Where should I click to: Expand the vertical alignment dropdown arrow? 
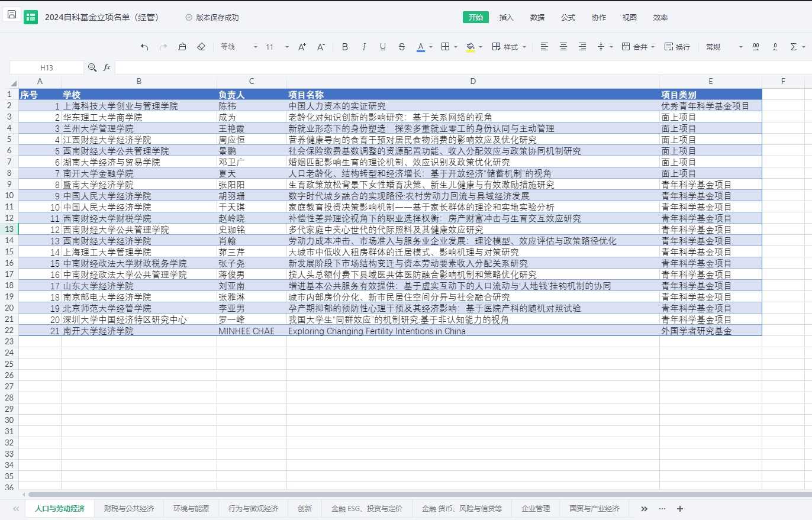coord(611,47)
